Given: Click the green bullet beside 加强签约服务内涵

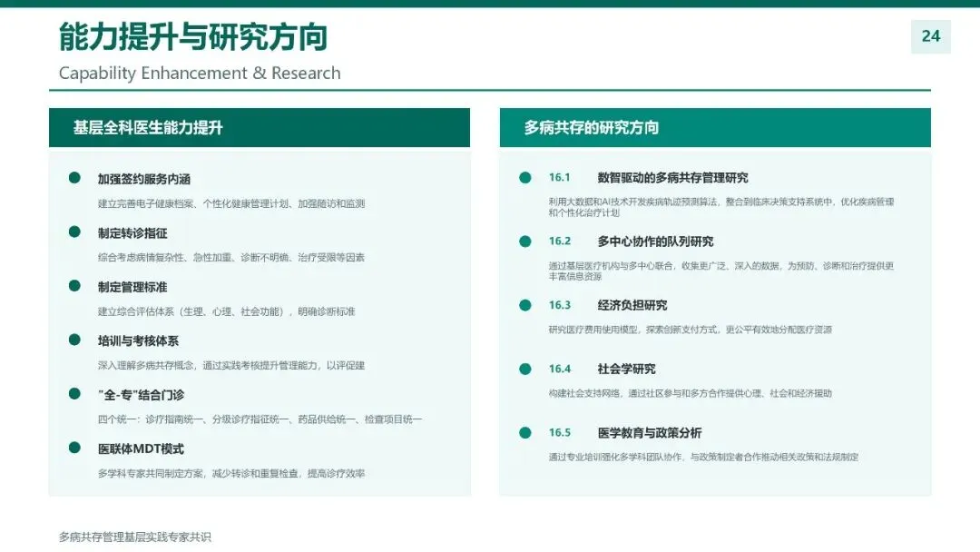Looking at the screenshot, I should coord(74,178).
